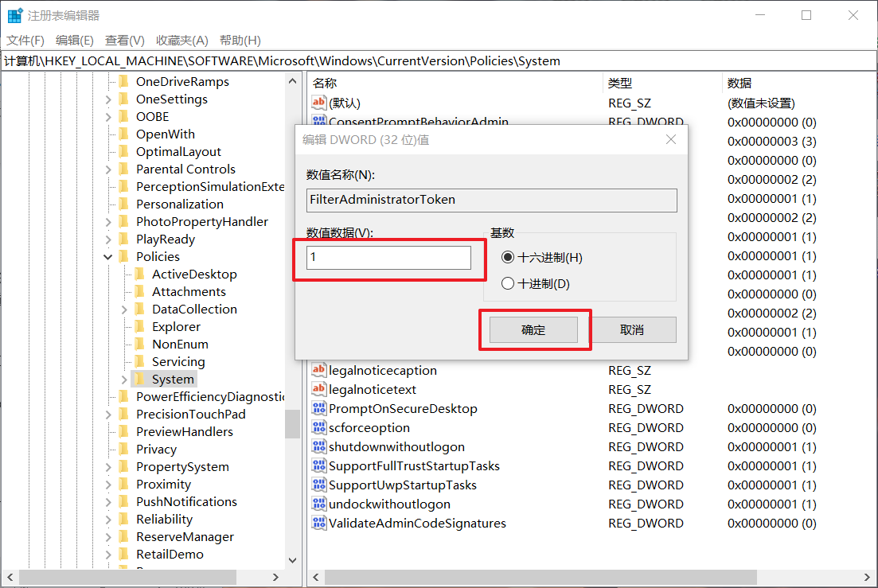The image size is (878, 588).
Task: Click the Registry Editor title bar icon
Action: pyautogui.click(x=14, y=15)
